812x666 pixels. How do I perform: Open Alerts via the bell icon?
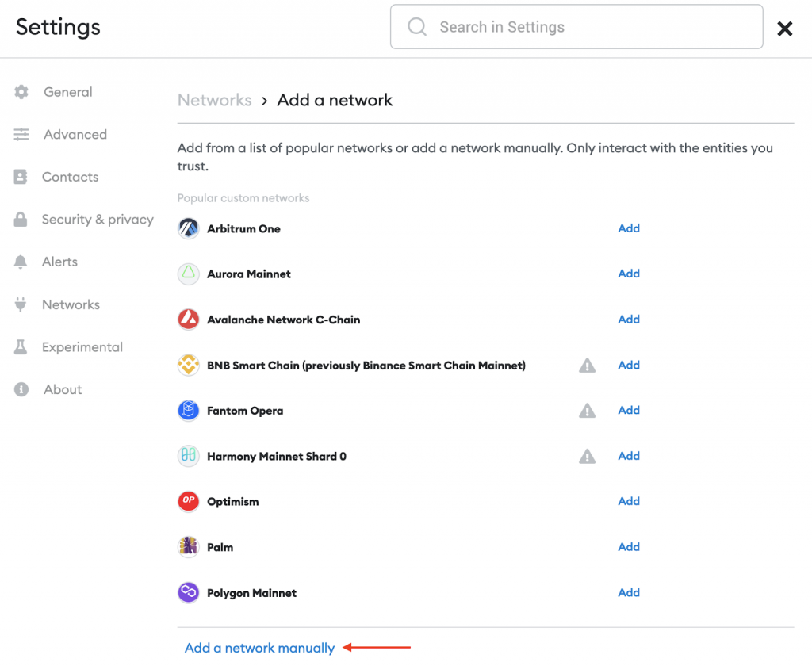point(21,262)
